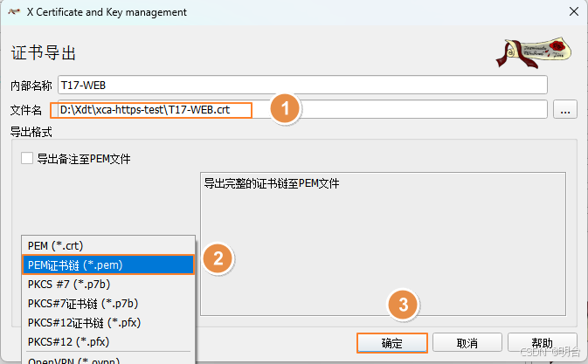Open help with 帮助 button
Image resolution: width=588 pixels, height=364 pixels.
coord(543,343)
